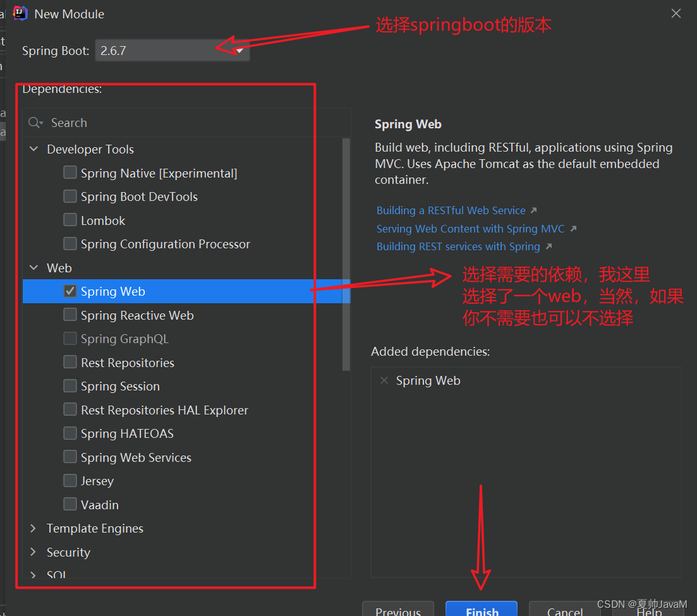This screenshot has height=616, width=697.
Task: Click the Finish button
Action: pyautogui.click(x=482, y=610)
